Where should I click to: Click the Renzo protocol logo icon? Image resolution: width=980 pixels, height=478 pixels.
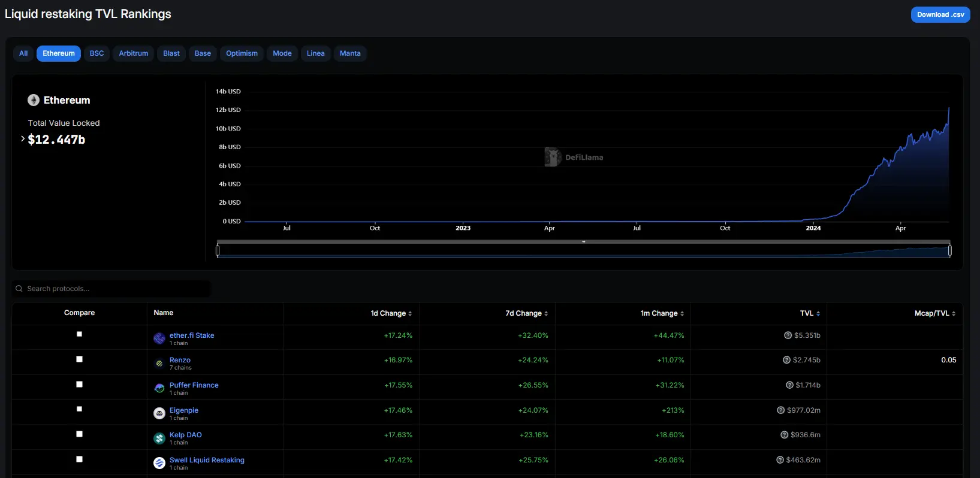159,363
